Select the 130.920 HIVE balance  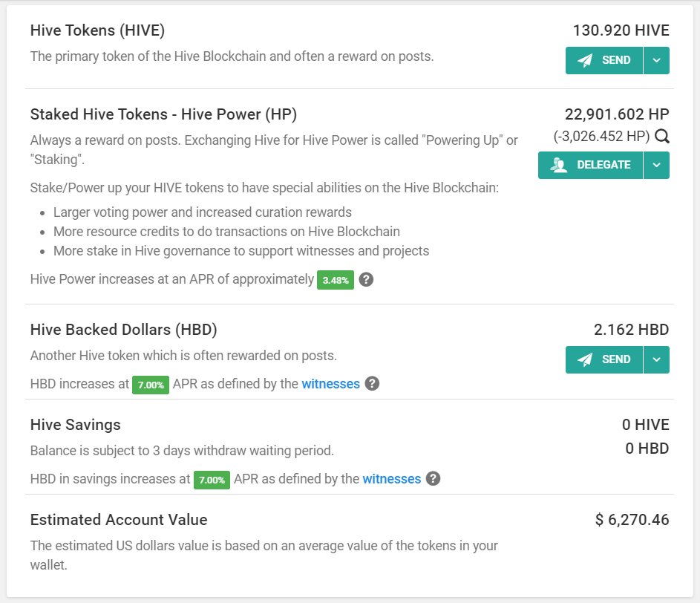pyautogui.click(x=621, y=30)
